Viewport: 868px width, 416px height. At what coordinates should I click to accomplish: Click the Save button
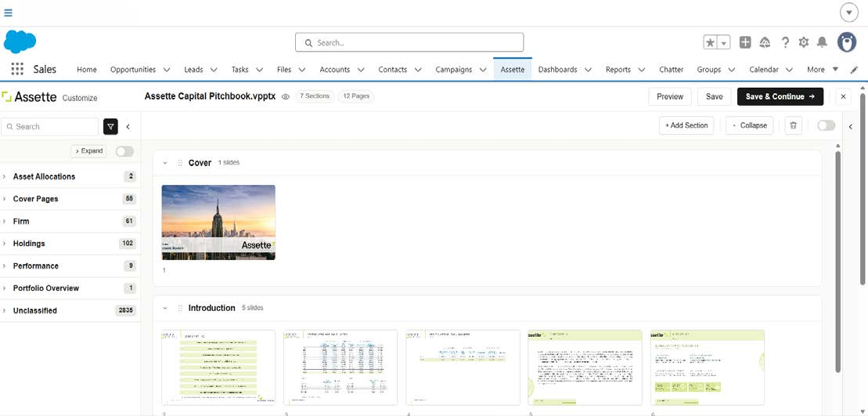[714, 96]
